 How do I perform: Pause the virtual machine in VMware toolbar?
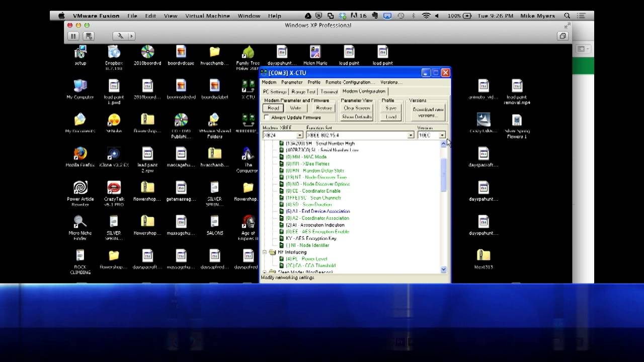(73, 36)
